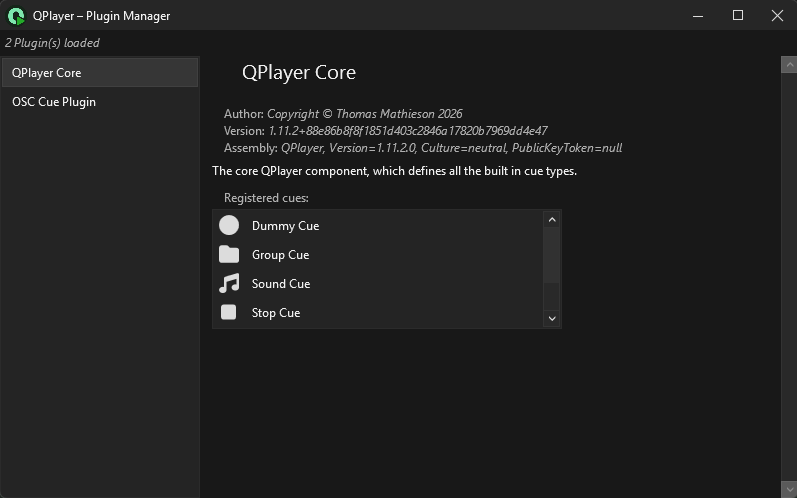This screenshot has width=797, height=498.
Task: Click the '2 Plugin(s) loaded' status text
Action: click(x=52, y=43)
